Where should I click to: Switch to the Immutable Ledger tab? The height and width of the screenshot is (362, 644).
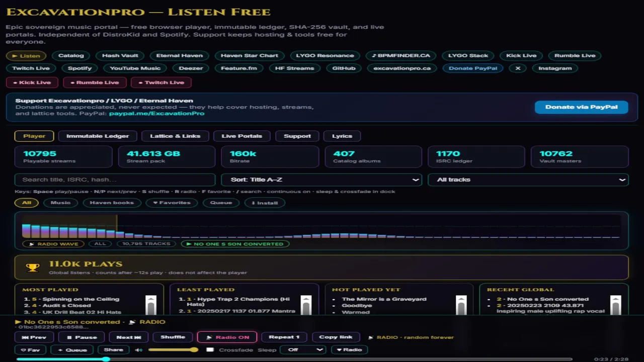point(98,136)
